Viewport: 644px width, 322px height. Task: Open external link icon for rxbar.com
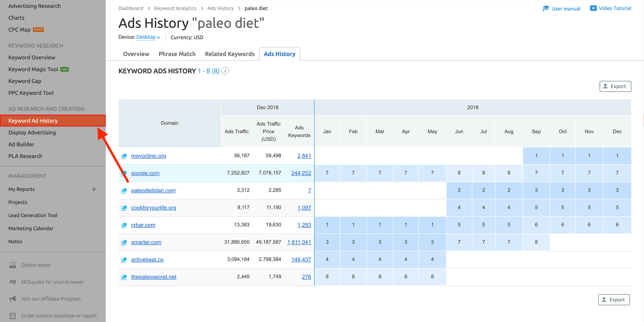point(124,225)
